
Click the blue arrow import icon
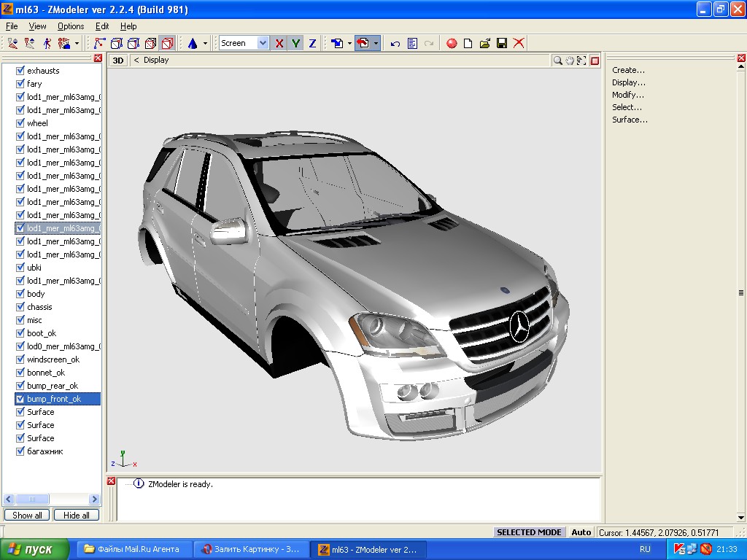(337, 43)
